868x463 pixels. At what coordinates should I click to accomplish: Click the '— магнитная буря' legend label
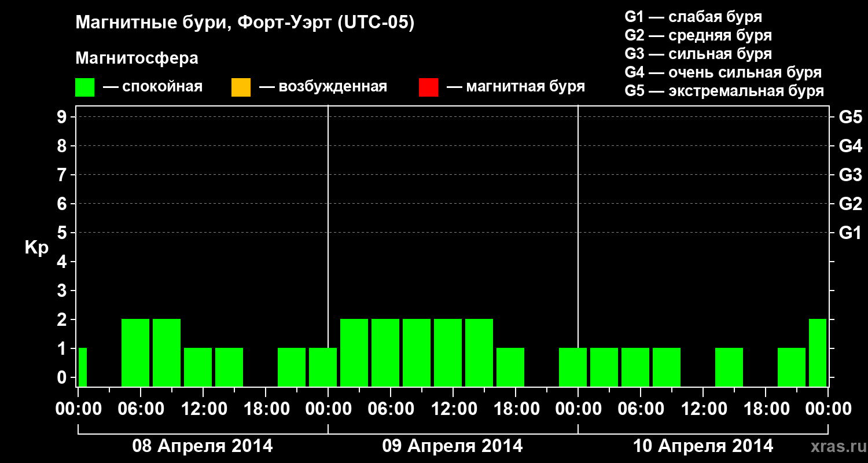coord(516,87)
